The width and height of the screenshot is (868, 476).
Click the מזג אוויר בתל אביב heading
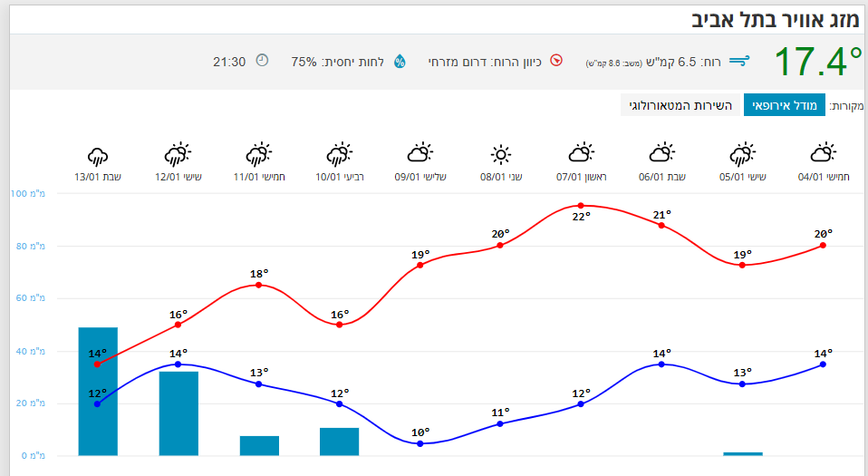point(776,17)
